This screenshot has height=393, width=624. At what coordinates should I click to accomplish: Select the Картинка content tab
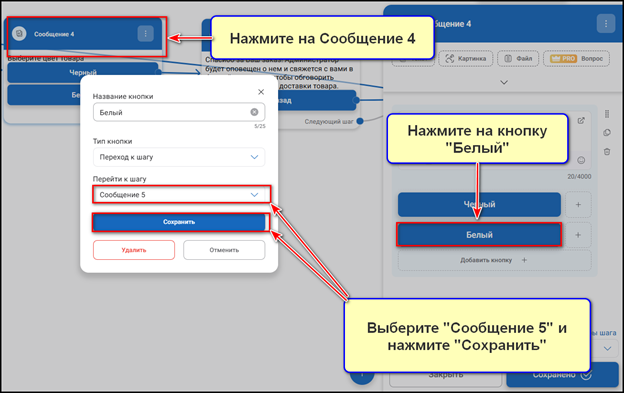point(466,58)
